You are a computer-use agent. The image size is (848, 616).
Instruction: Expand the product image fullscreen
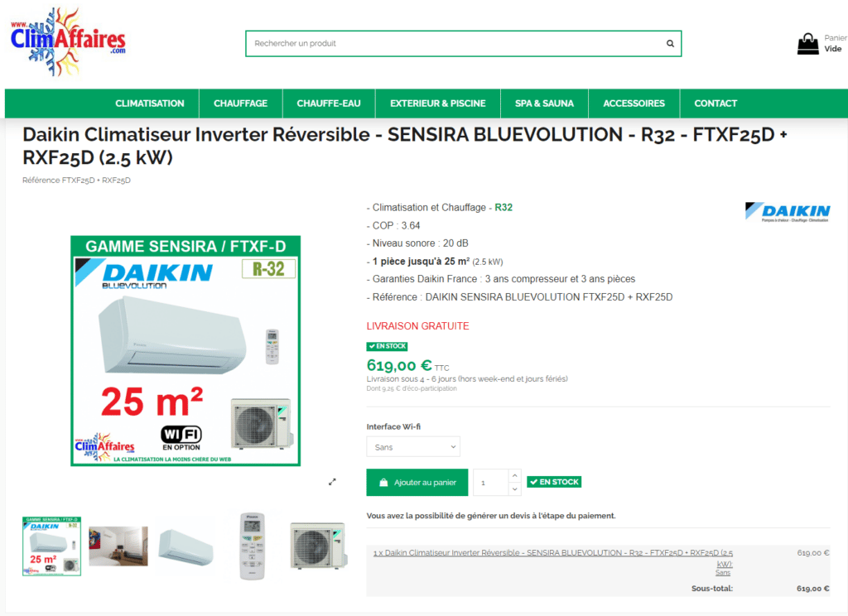tap(332, 482)
